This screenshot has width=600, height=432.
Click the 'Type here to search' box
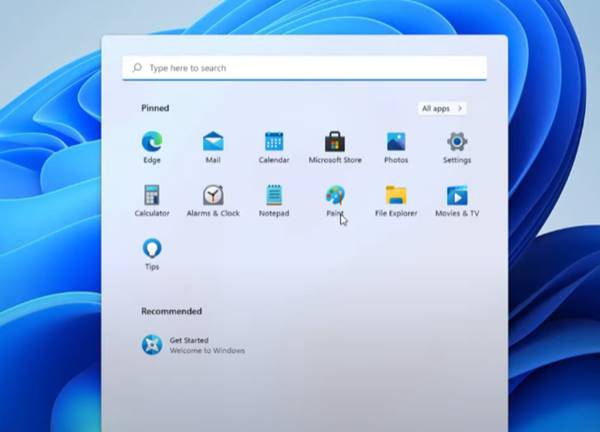click(305, 68)
